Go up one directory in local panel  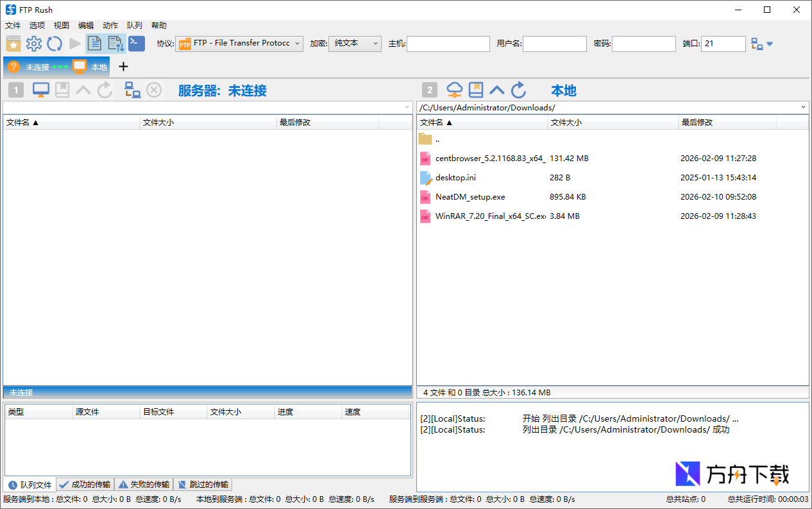(496, 90)
